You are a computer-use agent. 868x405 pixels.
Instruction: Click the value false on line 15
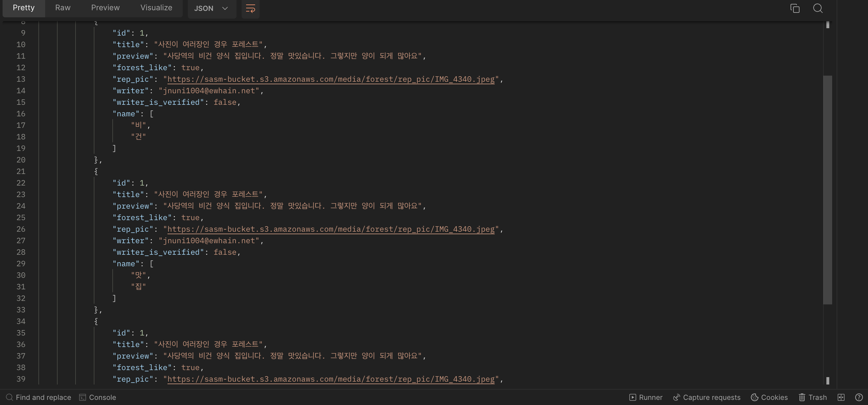225,102
